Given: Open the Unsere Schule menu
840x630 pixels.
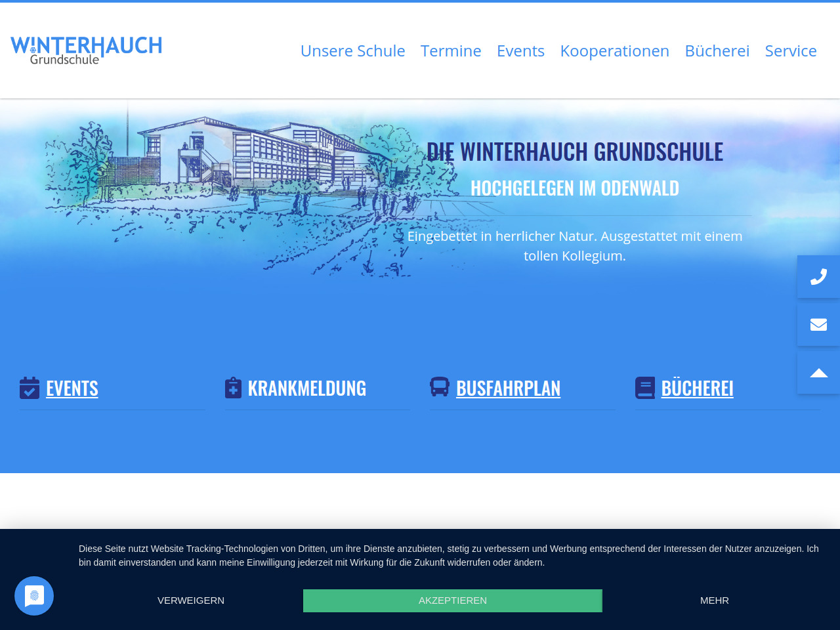Looking at the screenshot, I should click(x=352, y=51).
